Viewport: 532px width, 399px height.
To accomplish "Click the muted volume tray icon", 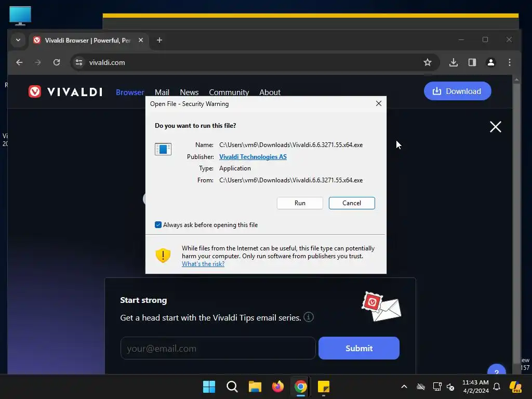I will click(x=450, y=387).
